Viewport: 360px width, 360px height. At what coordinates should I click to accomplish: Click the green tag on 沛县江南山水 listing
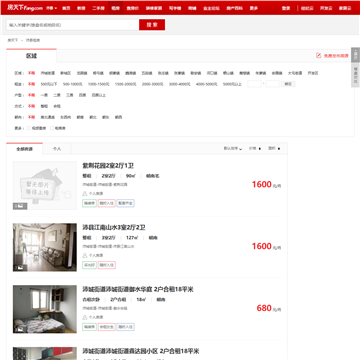pos(89,265)
